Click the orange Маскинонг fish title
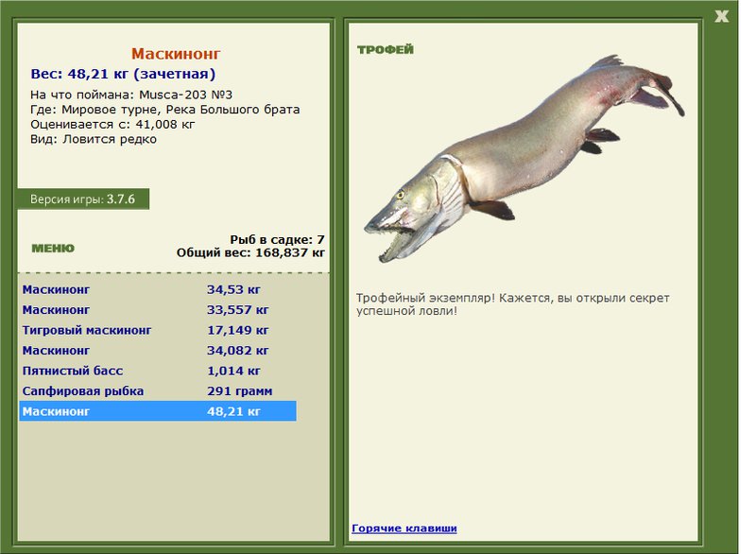Image resolution: width=756 pixels, height=554 pixels. tap(176, 54)
